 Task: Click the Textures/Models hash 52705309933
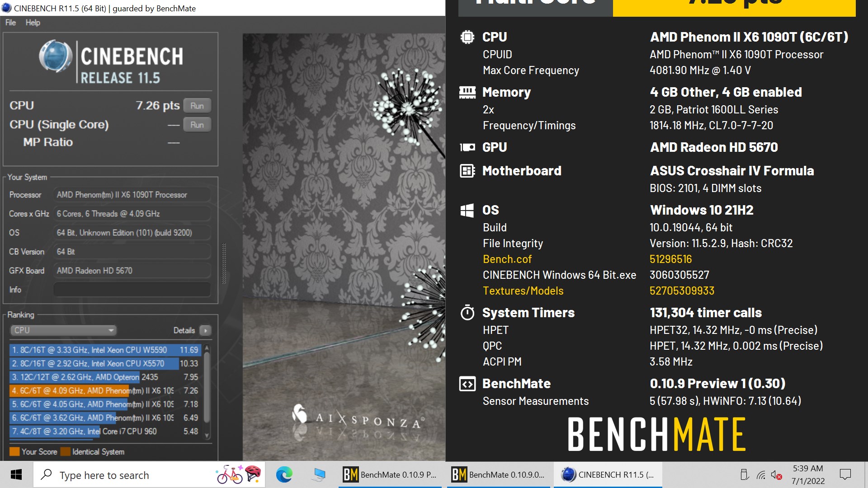pyautogui.click(x=682, y=291)
